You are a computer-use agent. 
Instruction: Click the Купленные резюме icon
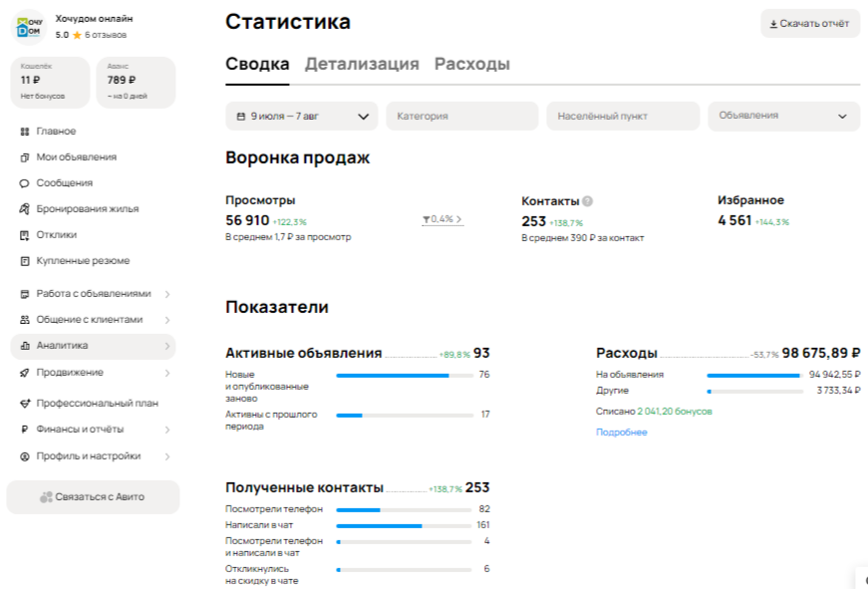click(x=24, y=261)
